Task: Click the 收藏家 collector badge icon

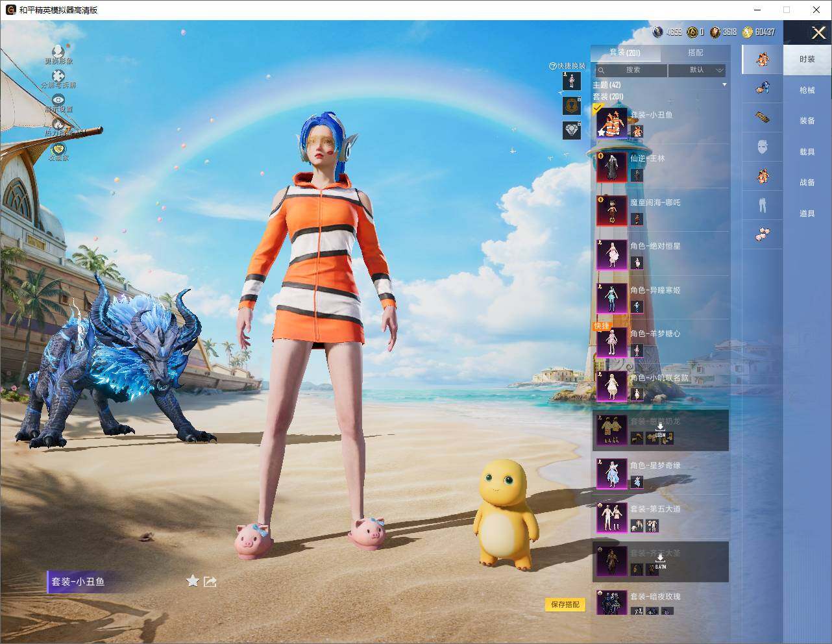Action: click(x=58, y=149)
